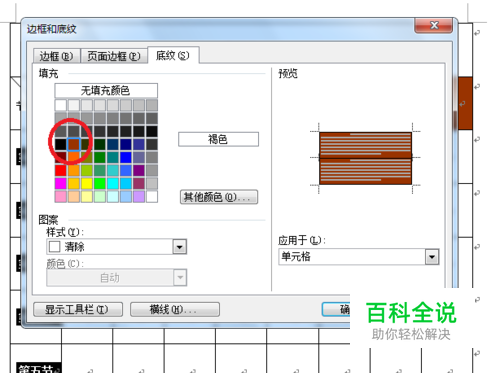Choose the neon bright green swatch
This screenshot has width=500, height=373.
pyautogui.click(x=100, y=183)
